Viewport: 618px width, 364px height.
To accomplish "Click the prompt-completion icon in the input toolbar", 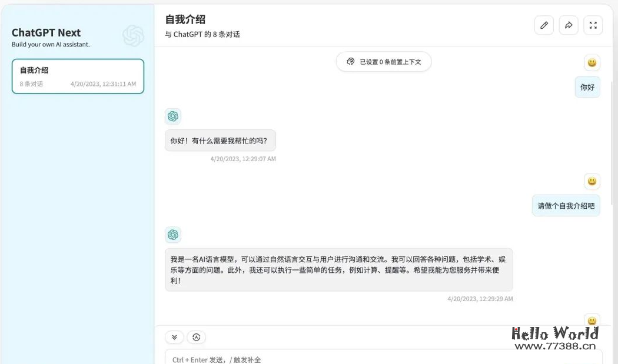I will click(196, 337).
